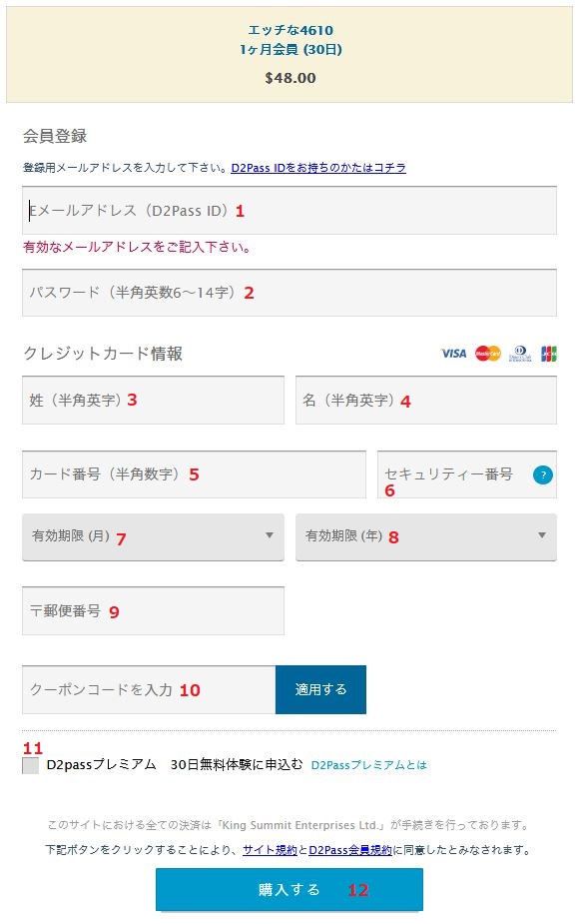Open the D2Pass ID existing holder link
Screen dimensions: 581x924
click(x=318, y=168)
